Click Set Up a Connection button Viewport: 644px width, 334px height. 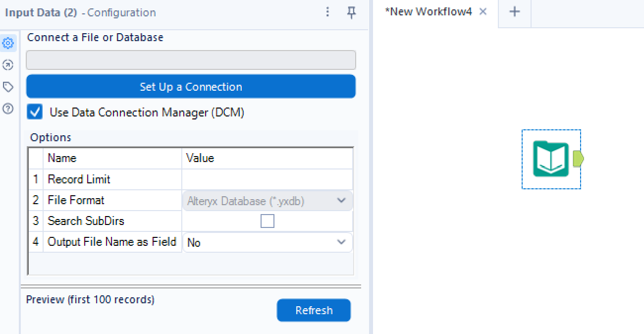[191, 87]
